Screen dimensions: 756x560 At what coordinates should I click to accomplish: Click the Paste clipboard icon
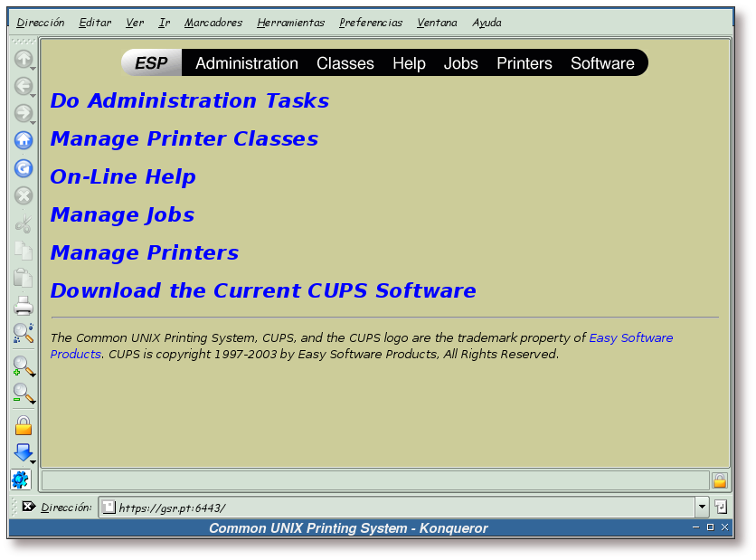tap(24, 278)
